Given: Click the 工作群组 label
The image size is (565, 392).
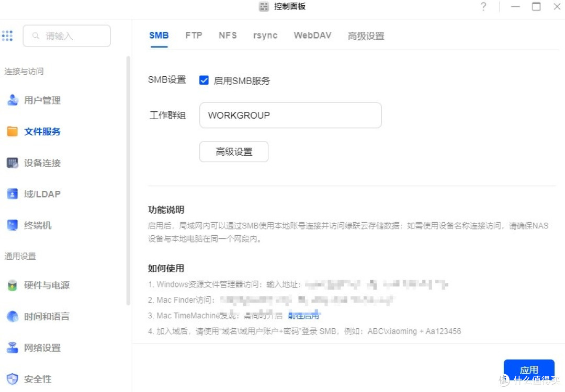Looking at the screenshot, I should click(x=167, y=115).
